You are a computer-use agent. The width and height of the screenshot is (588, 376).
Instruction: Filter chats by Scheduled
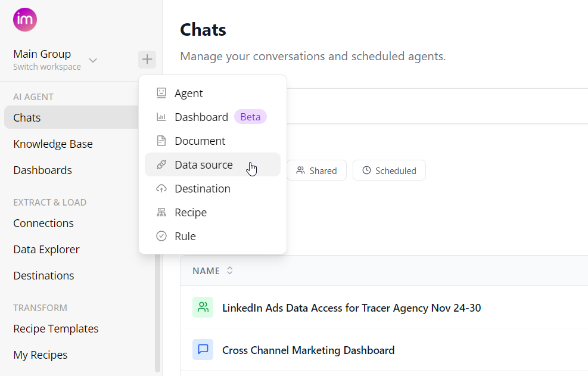point(389,170)
